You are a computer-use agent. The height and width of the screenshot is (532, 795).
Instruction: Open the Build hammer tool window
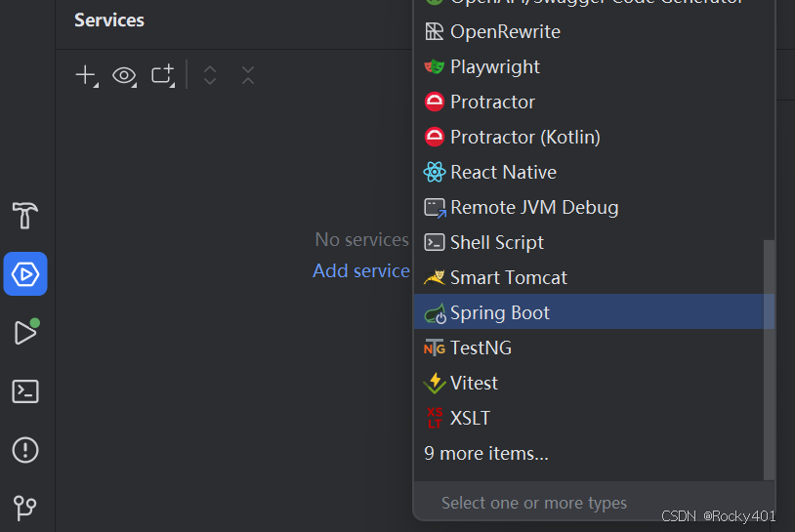tap(25, 215)
